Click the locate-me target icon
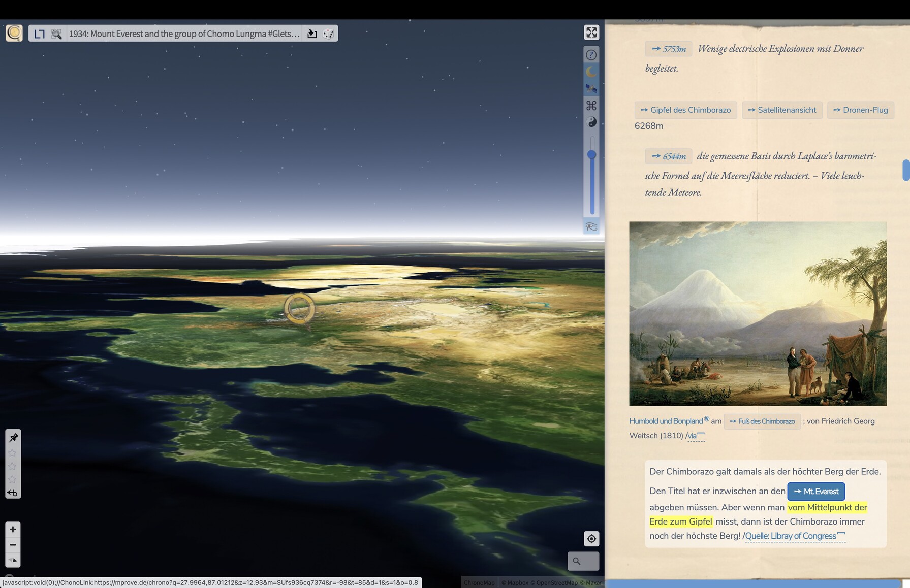The image size is (910, 588). click(591, 539)
